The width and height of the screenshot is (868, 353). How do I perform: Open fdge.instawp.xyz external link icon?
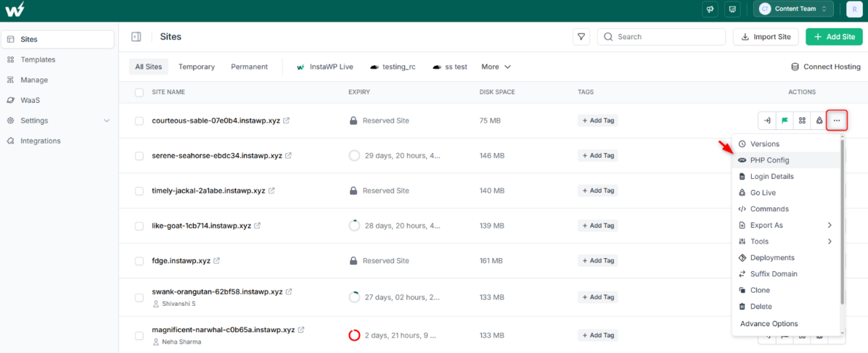tap(216, 261)
